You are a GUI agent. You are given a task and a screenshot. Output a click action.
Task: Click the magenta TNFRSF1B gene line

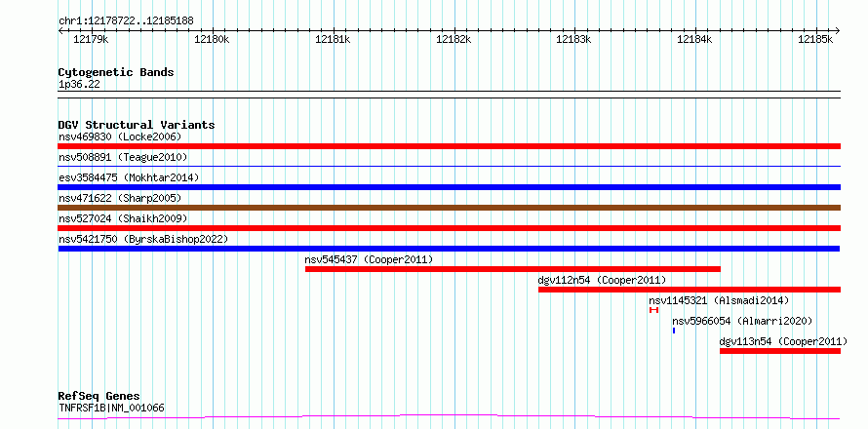point(449,417)
